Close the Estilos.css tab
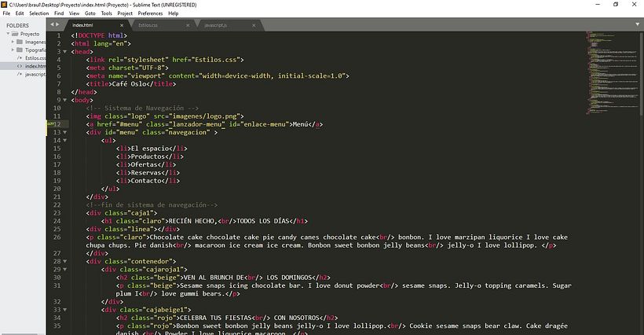 188,25
